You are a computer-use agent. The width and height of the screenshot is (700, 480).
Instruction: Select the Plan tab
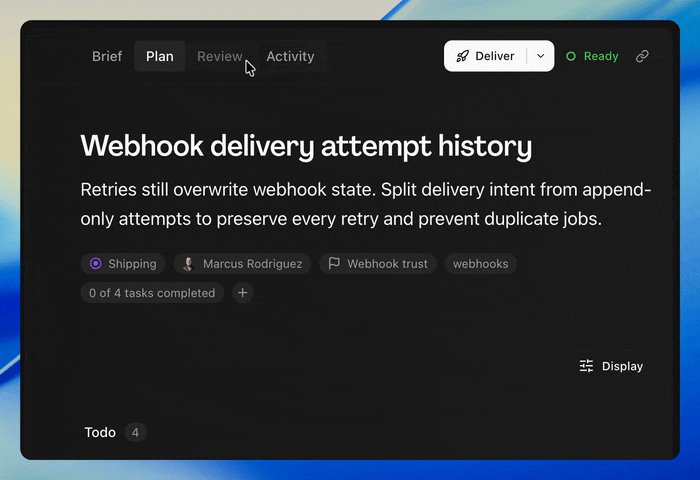point(160,56)
